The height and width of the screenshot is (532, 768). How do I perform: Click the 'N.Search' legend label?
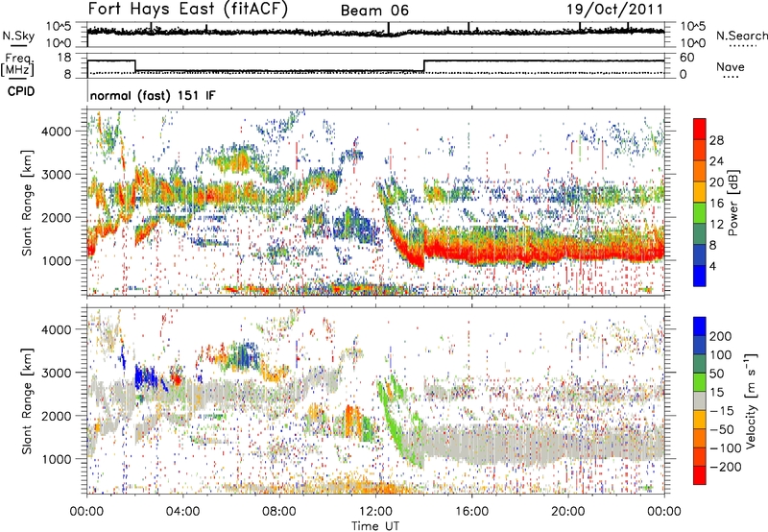tap(741, 36)
